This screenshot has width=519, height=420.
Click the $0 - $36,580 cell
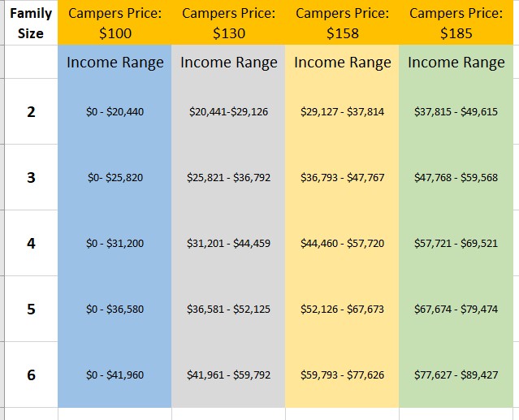click(x=115, y=309)
